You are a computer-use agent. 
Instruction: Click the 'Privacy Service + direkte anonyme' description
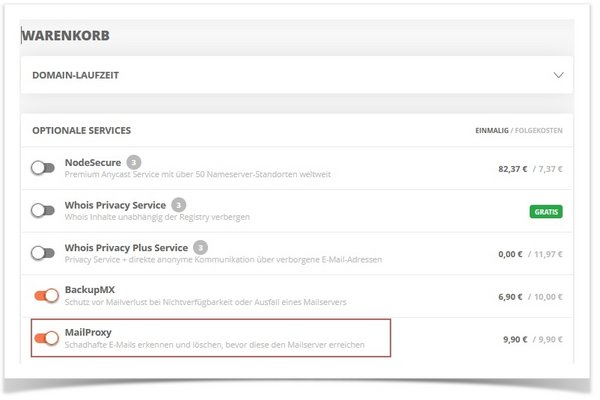click(x=223, y=260)
